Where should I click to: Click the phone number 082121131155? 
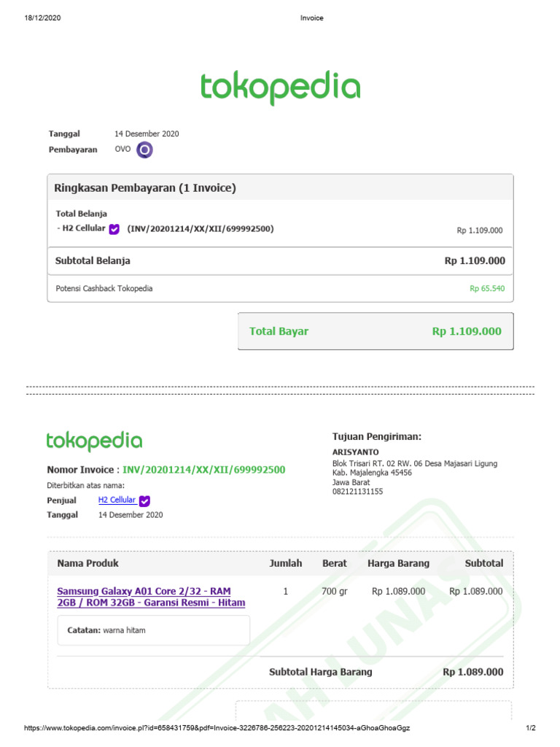point(357,492)
